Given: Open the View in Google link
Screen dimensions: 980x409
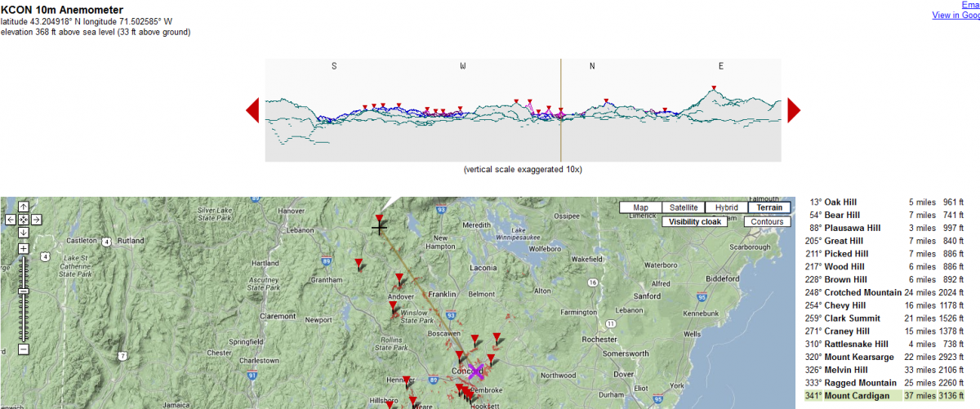Looking at the screenshot, I should pos(956,15).
